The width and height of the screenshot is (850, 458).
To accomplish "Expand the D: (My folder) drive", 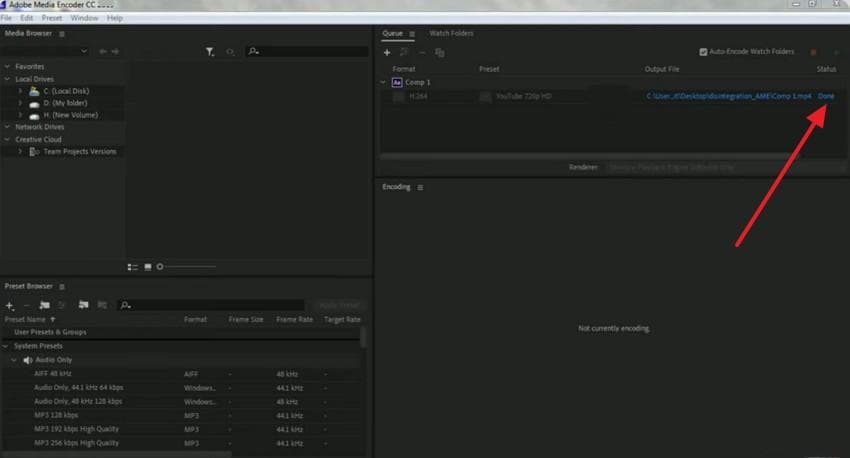I will [x=21, y=103].
